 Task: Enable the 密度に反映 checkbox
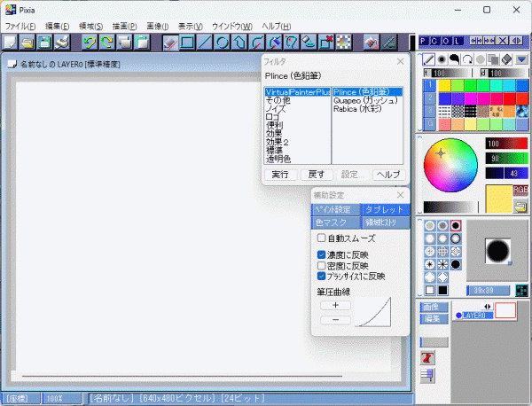click(321, 265)
